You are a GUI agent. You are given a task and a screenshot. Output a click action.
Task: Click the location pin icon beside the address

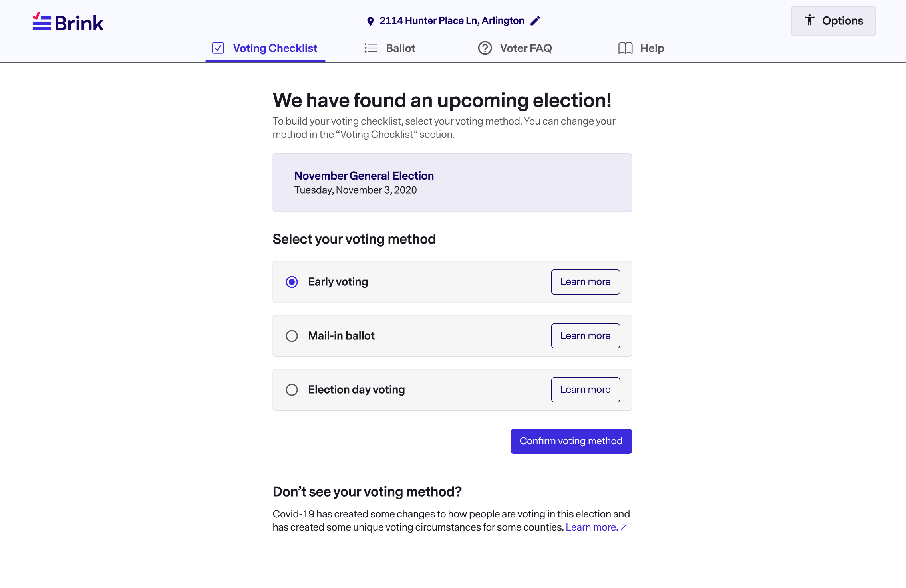370,20
